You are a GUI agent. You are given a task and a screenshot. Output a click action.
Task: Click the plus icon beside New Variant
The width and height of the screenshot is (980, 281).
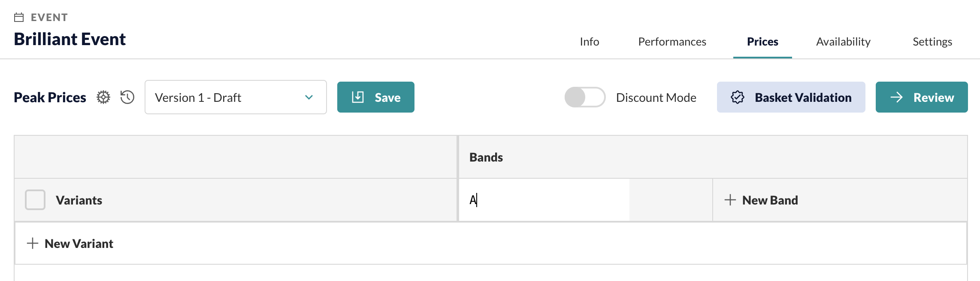(33, 243)
